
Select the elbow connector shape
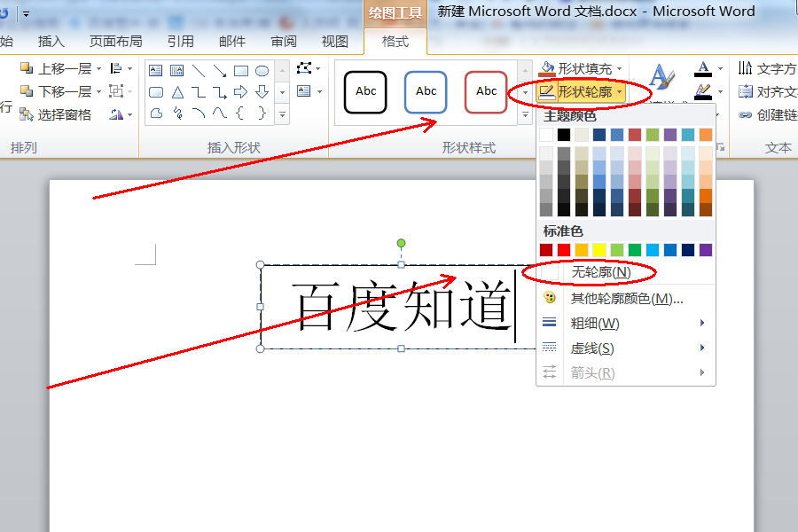(199, 92)
